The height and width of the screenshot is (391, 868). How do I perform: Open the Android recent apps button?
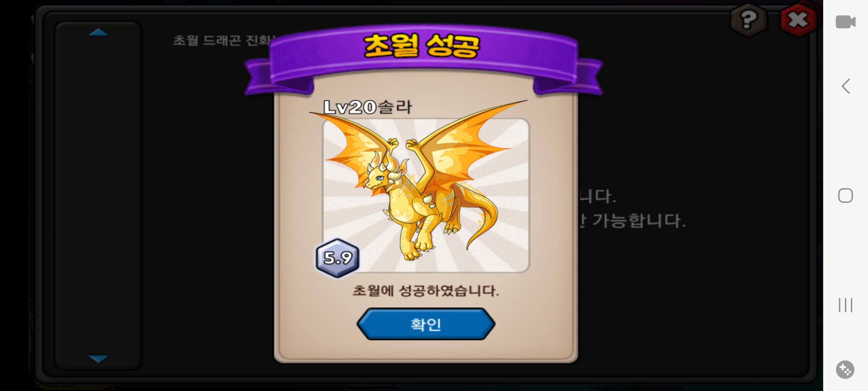[845, 305]
